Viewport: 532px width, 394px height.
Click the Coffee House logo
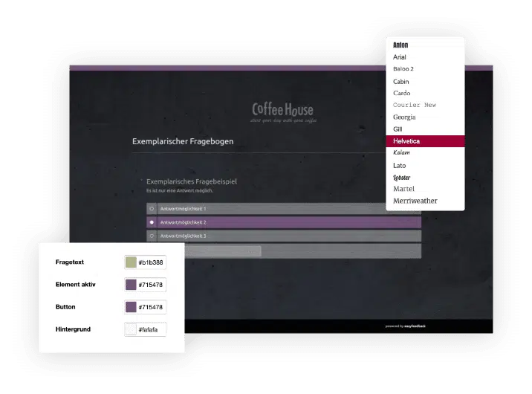282,112
